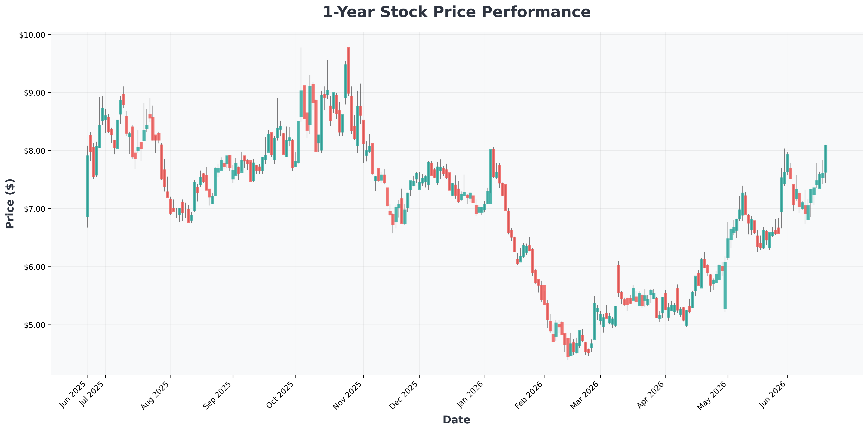Select the "Date" x-axis label
The width and height of the screenshot is (868, 431).
point(457,420)
